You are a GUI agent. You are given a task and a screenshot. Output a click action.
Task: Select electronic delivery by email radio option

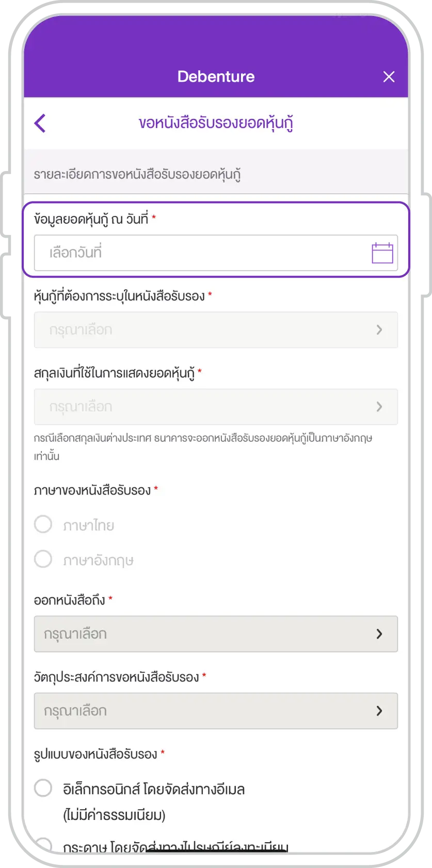click(43, 788)
